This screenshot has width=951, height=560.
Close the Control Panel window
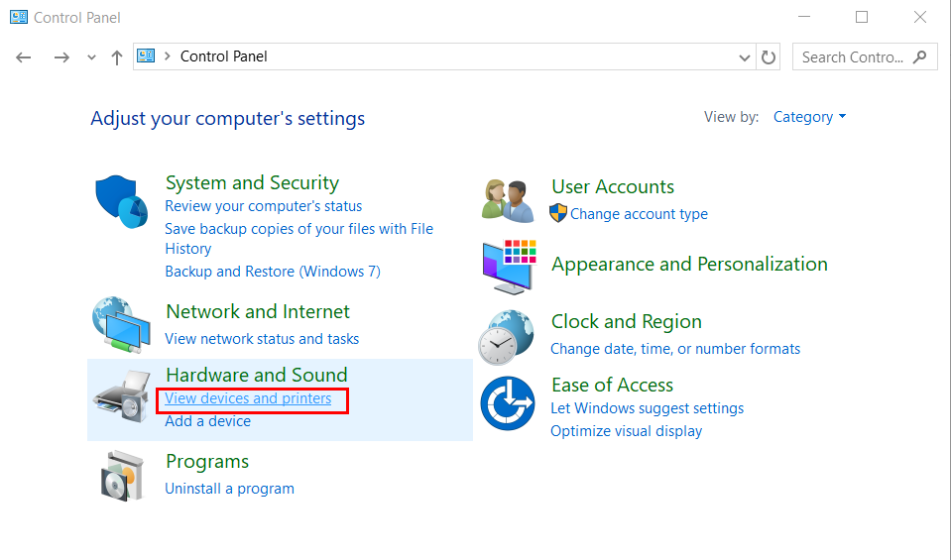[920, 17]
